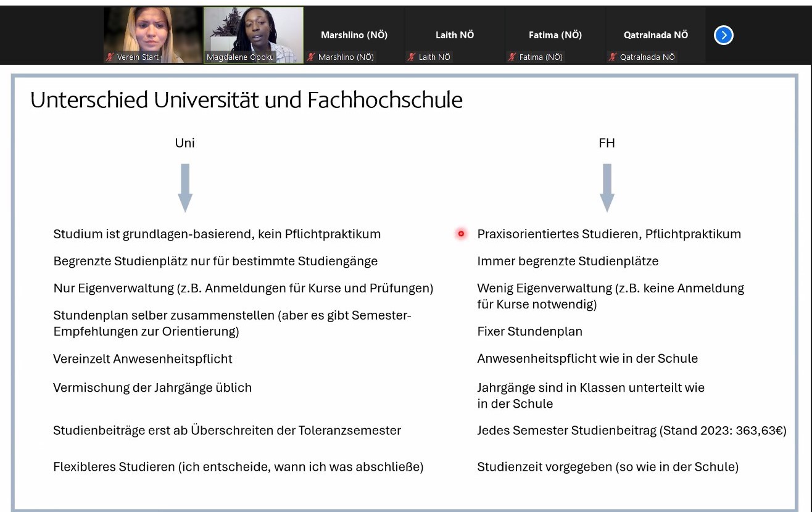
Task: Select the Verein Start video thumbnail
Action: point(153,35)
